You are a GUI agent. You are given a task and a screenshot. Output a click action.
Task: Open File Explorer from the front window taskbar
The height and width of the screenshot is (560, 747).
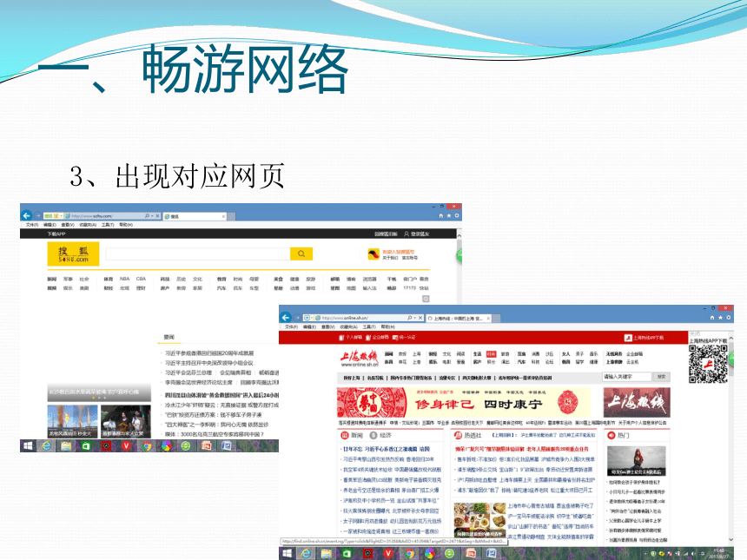click(x=327, y=553)
